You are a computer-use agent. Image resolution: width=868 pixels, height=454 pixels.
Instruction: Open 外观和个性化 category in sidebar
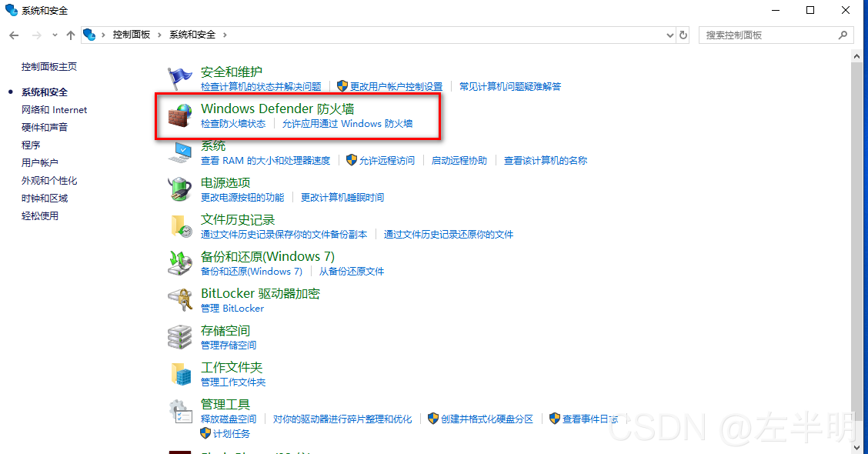click(49, 181)
